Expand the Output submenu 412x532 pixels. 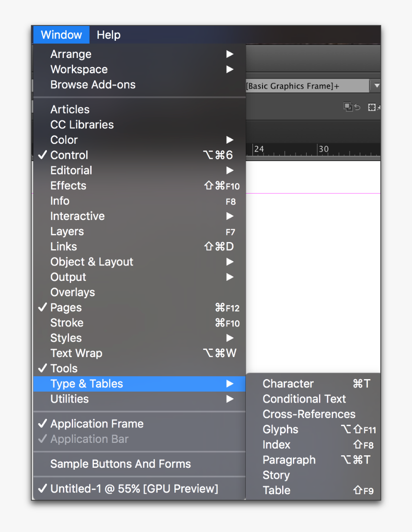[x=139, y=277]
